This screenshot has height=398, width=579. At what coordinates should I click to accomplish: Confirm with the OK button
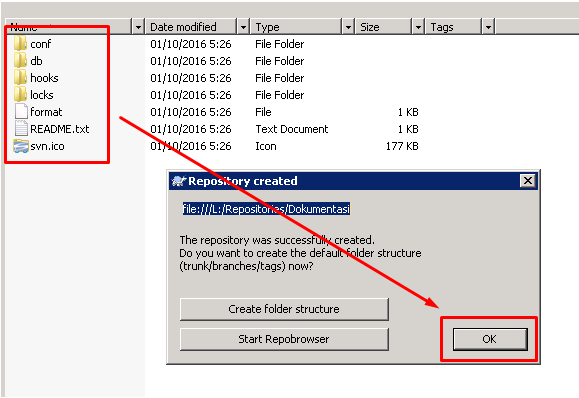coord(490,339)
